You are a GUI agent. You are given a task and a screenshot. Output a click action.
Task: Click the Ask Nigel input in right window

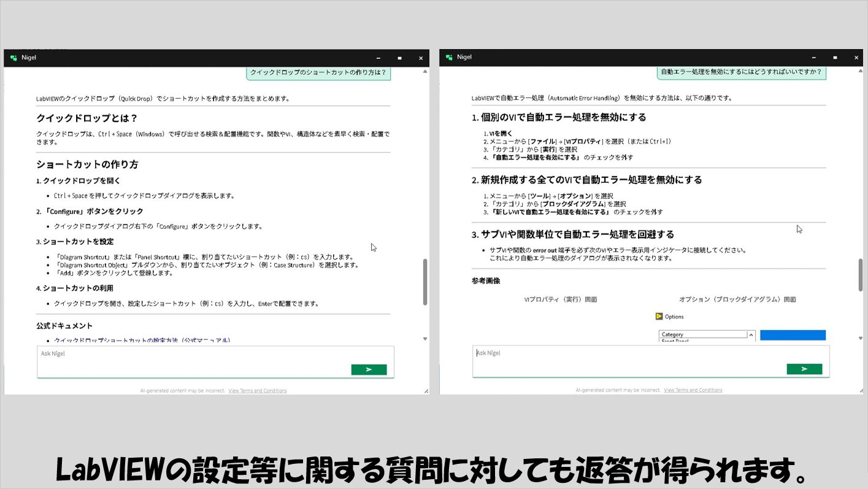651,361
